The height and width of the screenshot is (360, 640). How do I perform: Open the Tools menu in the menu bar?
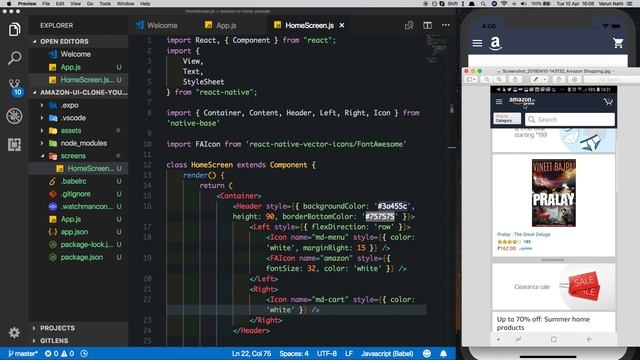pyautogui.click(x=105, y=4)
